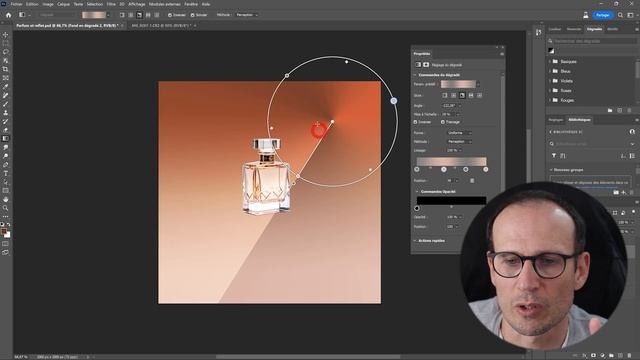Open Méthode dropdown in Properties panel
The width and height of the screenshot is (640, 360).
pos(460,142)
